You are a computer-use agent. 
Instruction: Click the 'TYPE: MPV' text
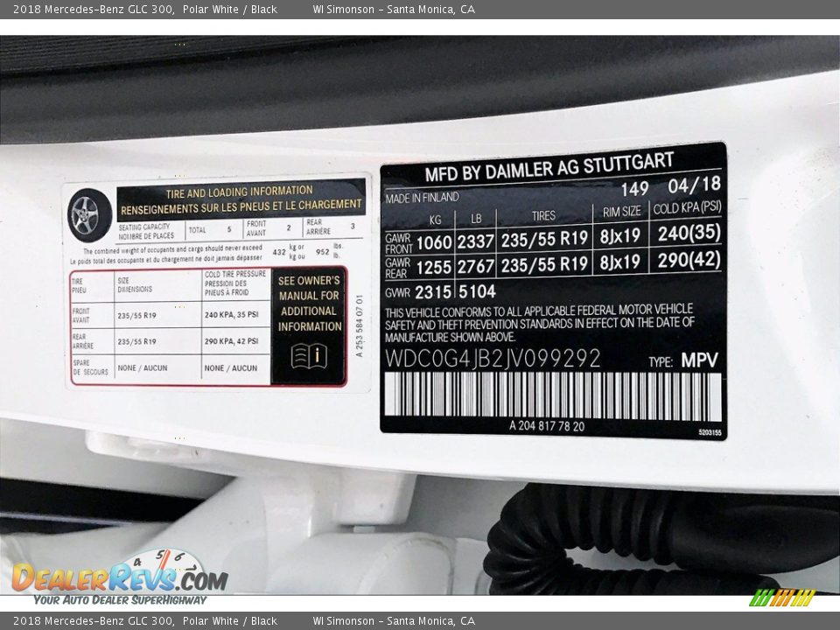682,360
